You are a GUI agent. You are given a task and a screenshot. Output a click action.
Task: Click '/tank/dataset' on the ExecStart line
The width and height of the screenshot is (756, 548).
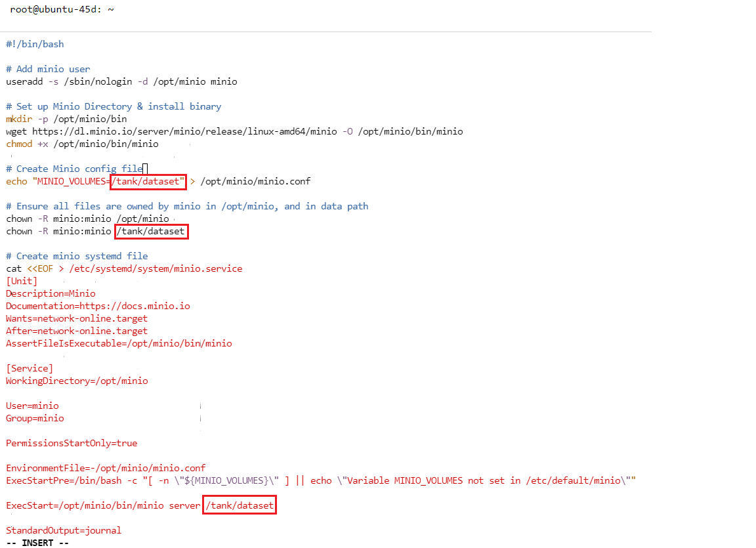pos(240,505)
